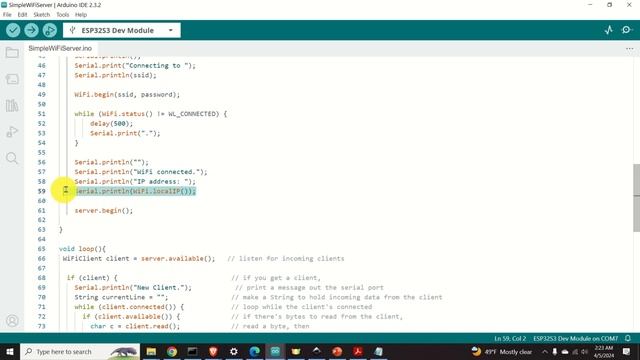
Task: Open the account profile icon
Action: pyautogui.click(x=12, y=321)
